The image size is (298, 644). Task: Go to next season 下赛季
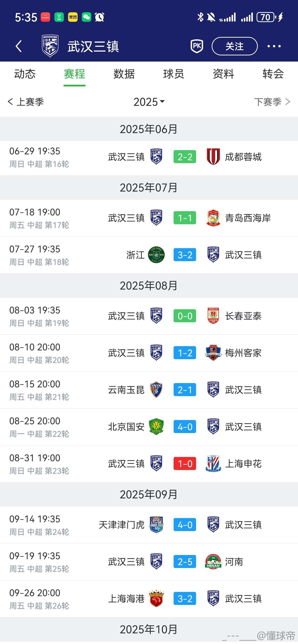272,102
